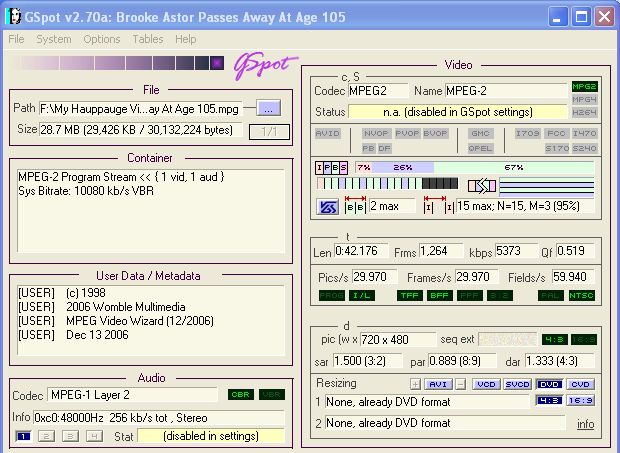This screenshot has height=453, width=620.
Task: Open the Help menu
Action: pyautogui.click(x=185, y=39)
